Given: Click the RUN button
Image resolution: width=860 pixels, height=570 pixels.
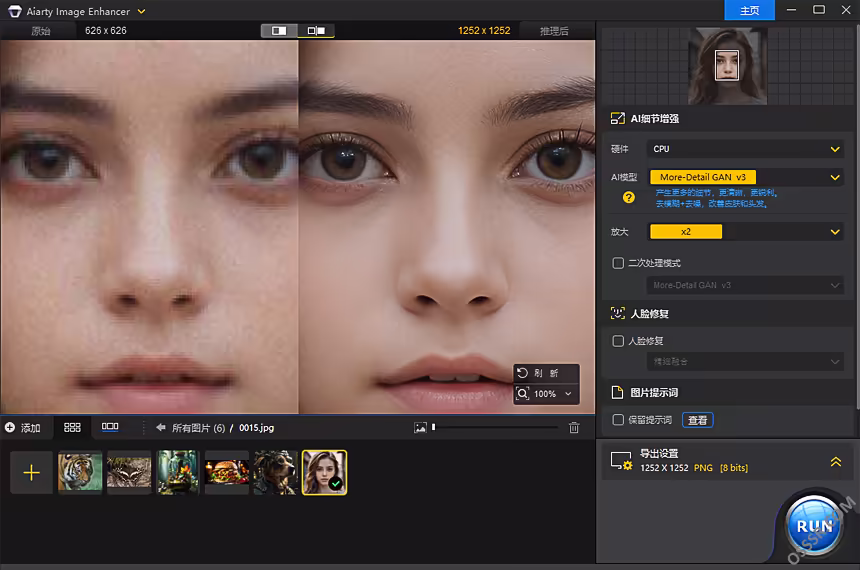Looking at the screenshot, I should (x=814, y=526).
